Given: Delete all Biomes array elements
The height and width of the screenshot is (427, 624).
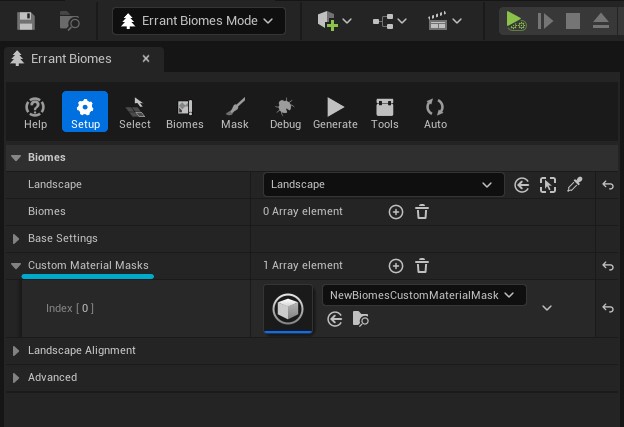Looking at the screenshot, I should pyautogui.click(x=422, y=212).
